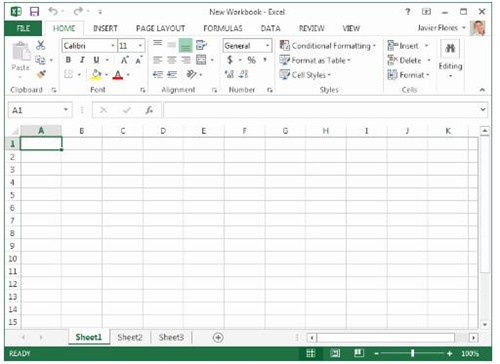The image size is (500, 364).
Task: Increase font size with the larger A
Action: pos(124,60)
